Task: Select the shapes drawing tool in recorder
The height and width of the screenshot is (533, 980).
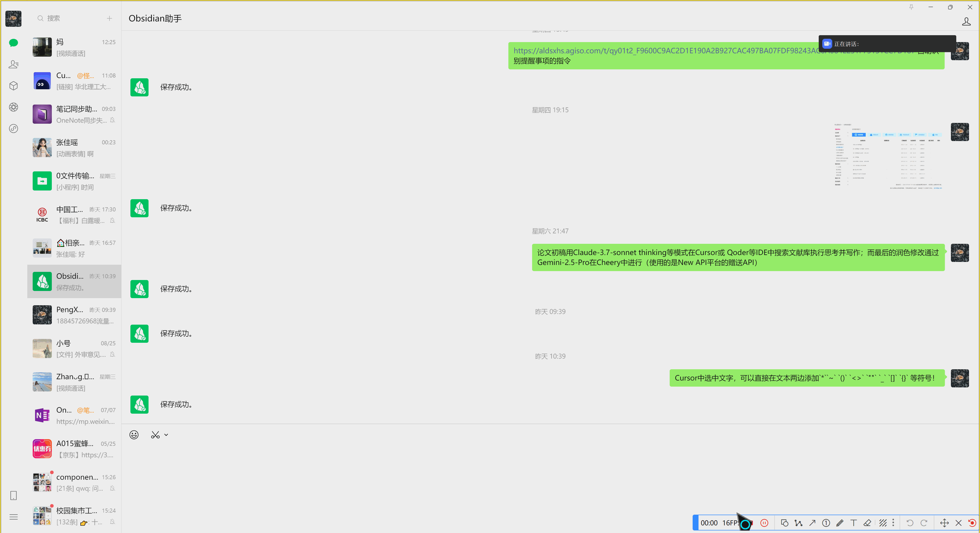Action: pos(785,523)
